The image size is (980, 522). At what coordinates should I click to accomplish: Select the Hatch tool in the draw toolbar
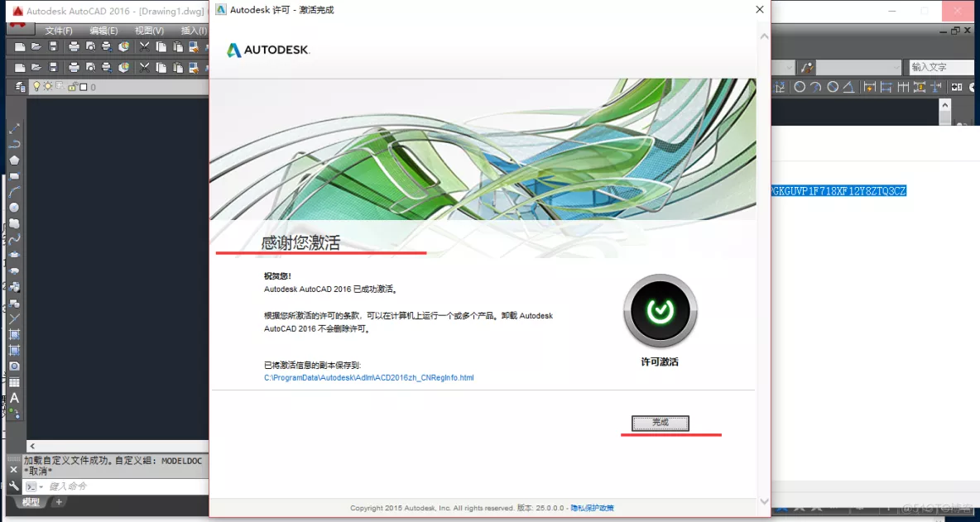[x=14, y=334]
